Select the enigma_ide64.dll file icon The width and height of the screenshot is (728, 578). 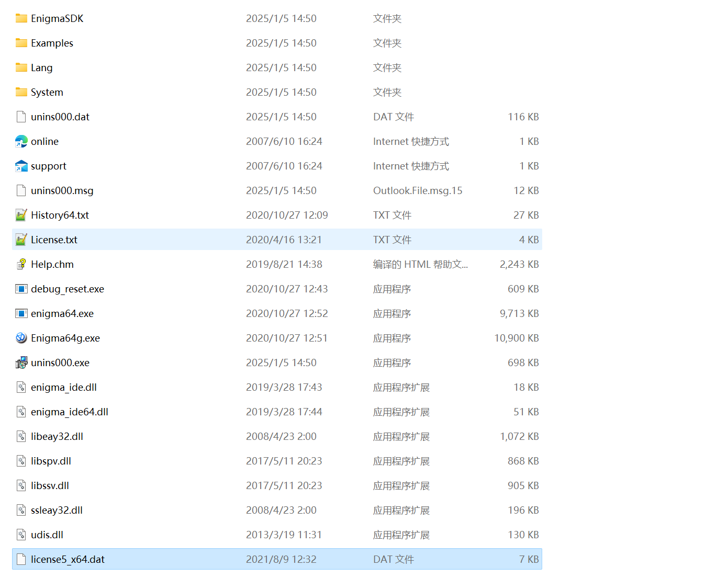click(21, 412)
